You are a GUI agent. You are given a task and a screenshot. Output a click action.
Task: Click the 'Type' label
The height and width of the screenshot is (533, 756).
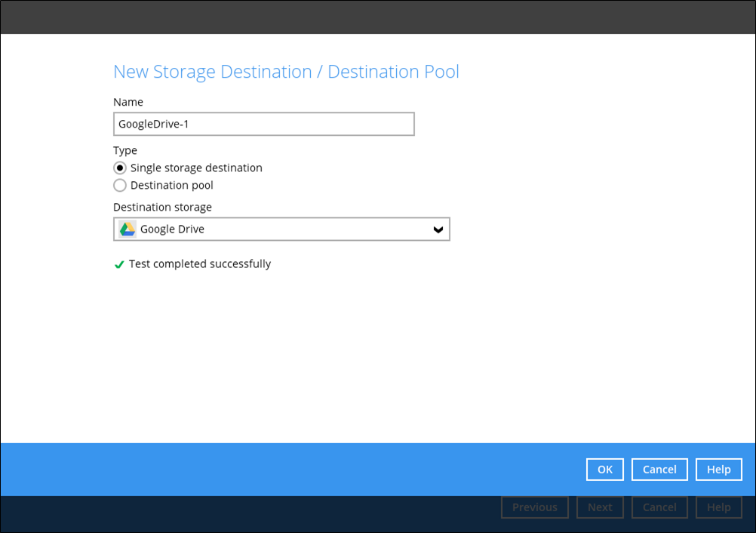[x=125, y=150]
